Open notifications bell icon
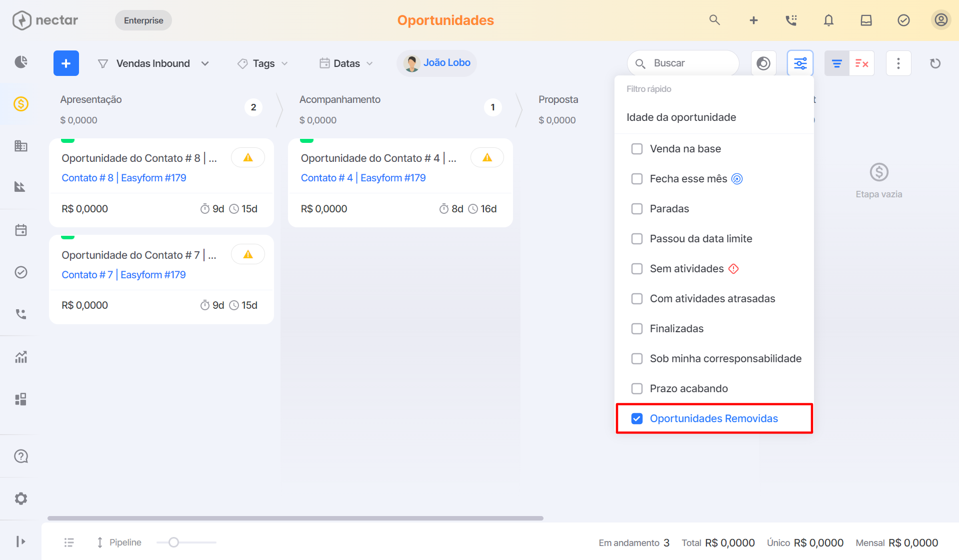 828,20
